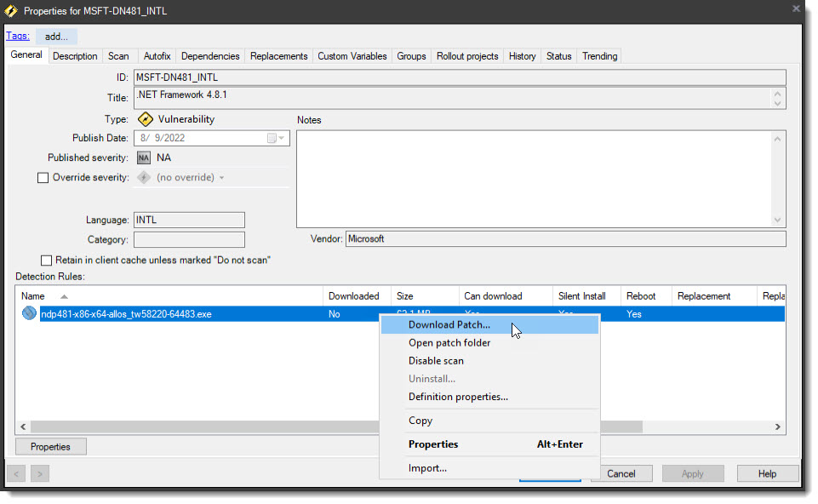The image size is (818, 504).
Task: Click the Vulnerability type icon
Action: (x=146, y=119)
